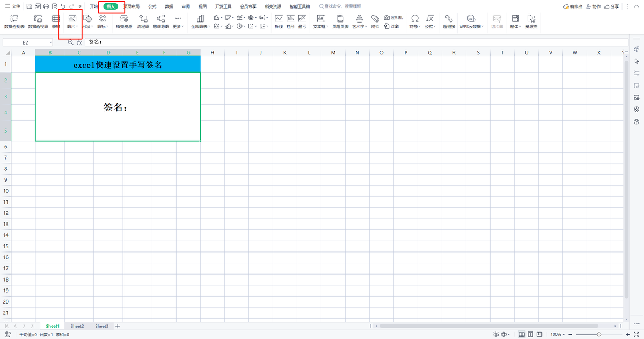Open 稻壳资源 resources in ribbon
The height and width of the screenshot is (339, 644).
(x=124, y=21)
